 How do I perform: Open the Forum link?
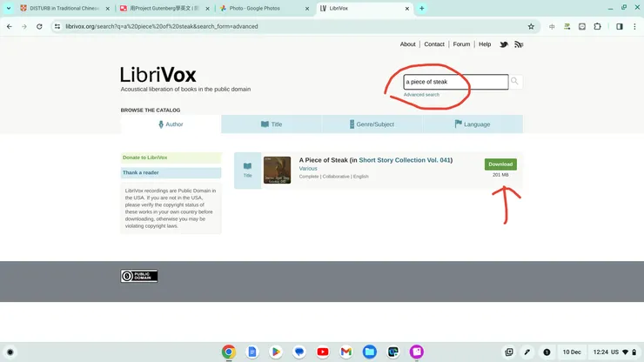coord(461,44)
